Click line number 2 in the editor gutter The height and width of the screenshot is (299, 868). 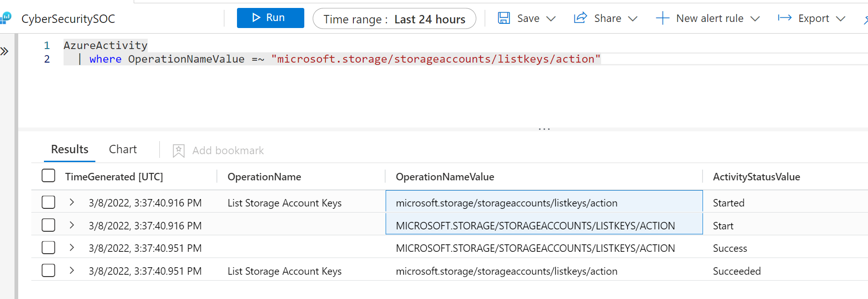click(47, 59)
